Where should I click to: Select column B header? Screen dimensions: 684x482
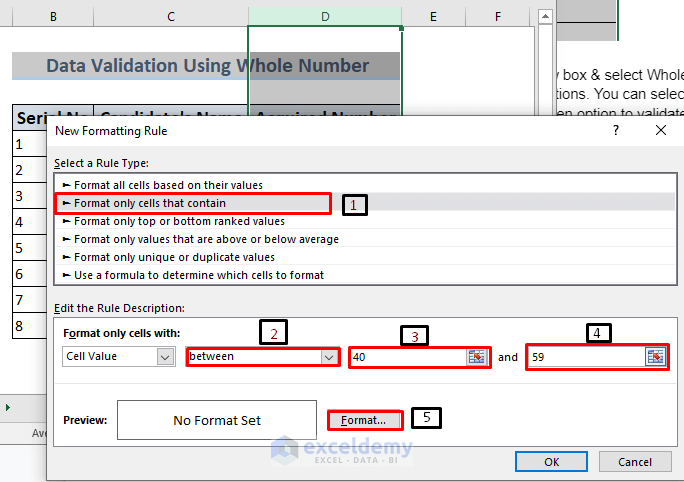click(53, 17)
